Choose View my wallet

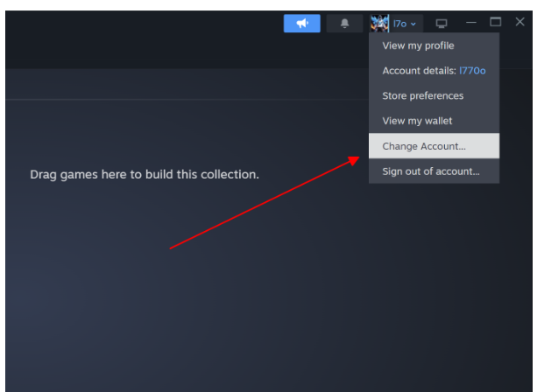pos(417,121)
